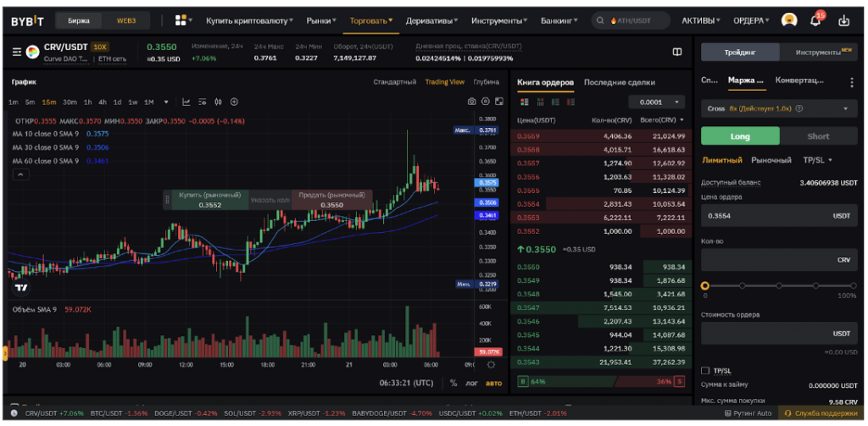Screen dimensions: 868x426
Task: Enable the TP/SL checkbox
Action: (705, 370)
